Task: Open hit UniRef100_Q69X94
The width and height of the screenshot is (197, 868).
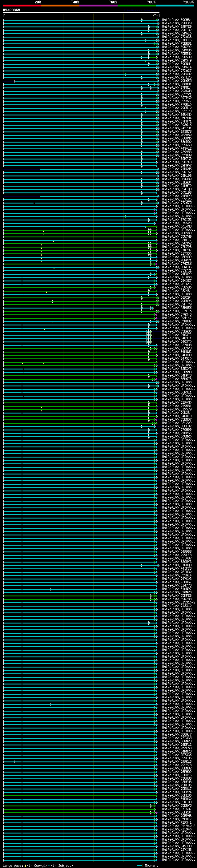Action: [x=177, y=297]
